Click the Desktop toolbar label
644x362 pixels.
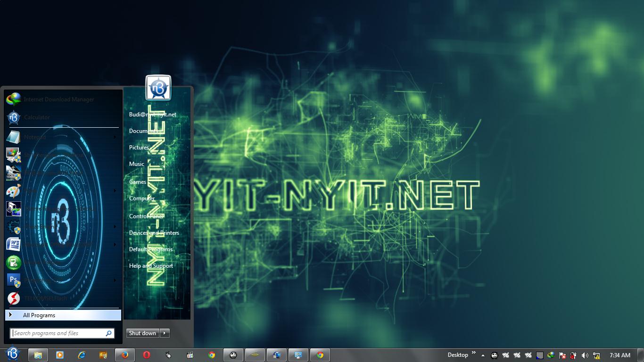[458, 355]
